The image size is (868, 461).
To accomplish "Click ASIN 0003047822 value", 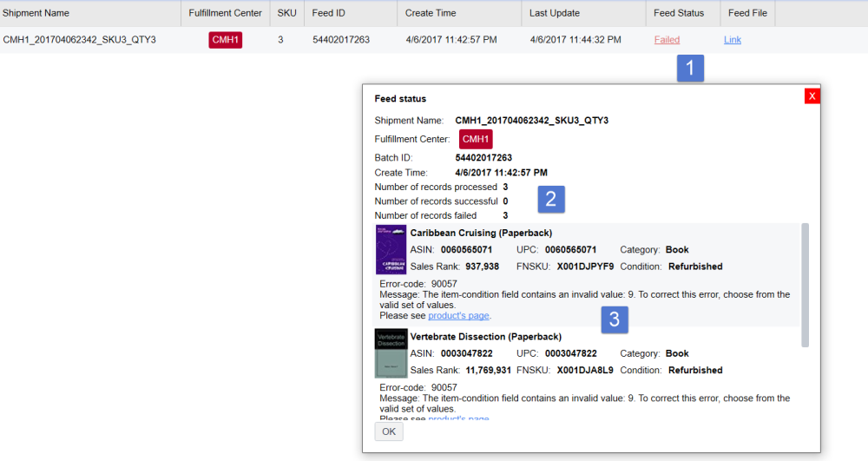I will 466,353.
